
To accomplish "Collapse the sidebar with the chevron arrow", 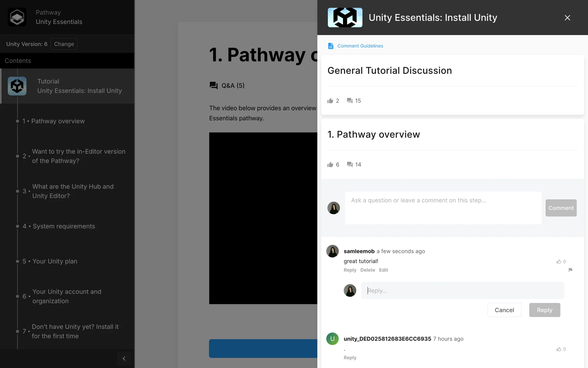I will click(124, 358).
